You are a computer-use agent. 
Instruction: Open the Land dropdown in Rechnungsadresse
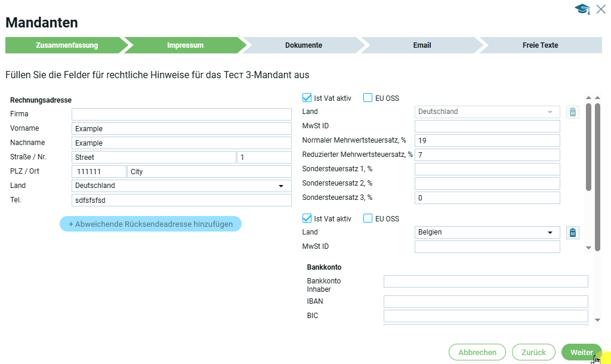coord(181,186)
